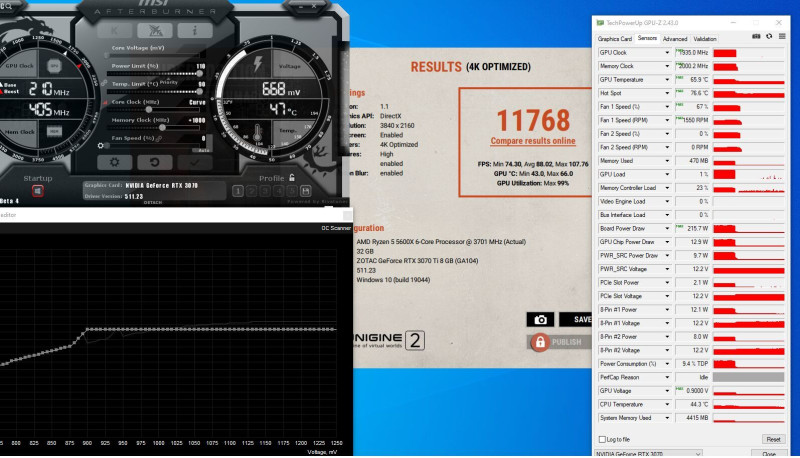Click the SAVE button in the benchmark results

click(x=576, y=319)
